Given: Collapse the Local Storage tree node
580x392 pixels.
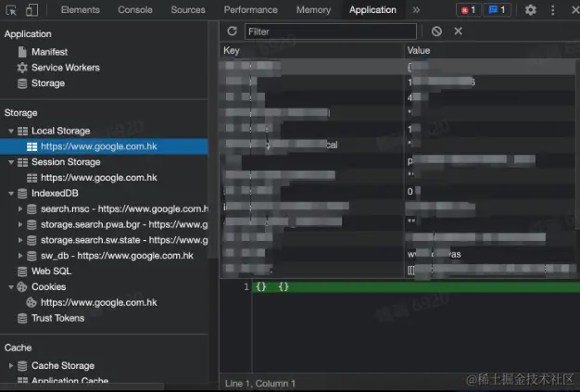Looking at the screenshot, I should (x=11, y=132).
